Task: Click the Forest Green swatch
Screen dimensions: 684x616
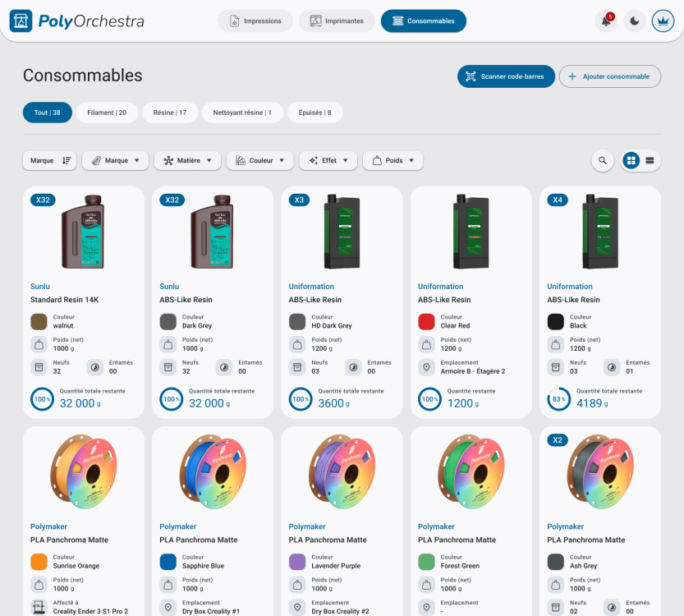Action: 426,562
